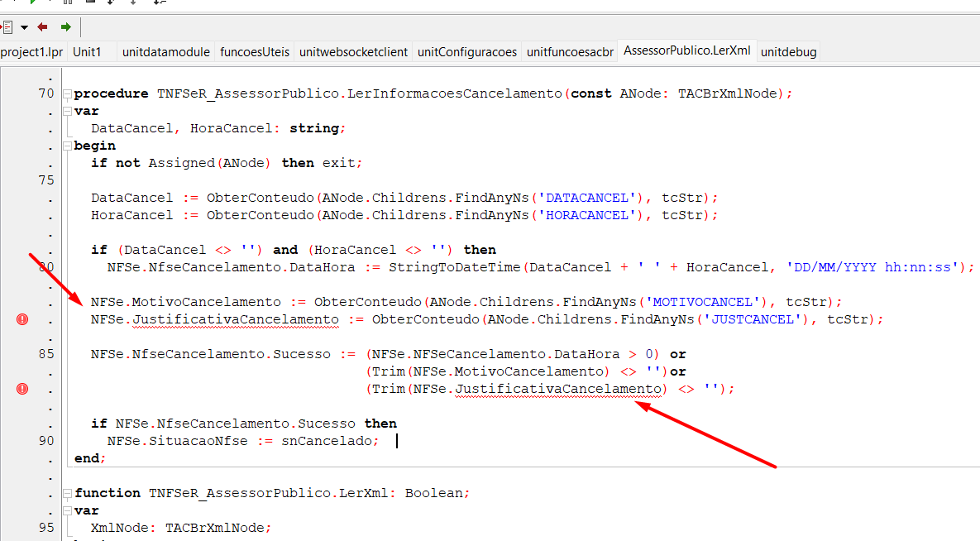Image resolution: width=980 pixels, height=541 pixels.
Task: Click the green jump forward arrow
Action: click(65, 27)
